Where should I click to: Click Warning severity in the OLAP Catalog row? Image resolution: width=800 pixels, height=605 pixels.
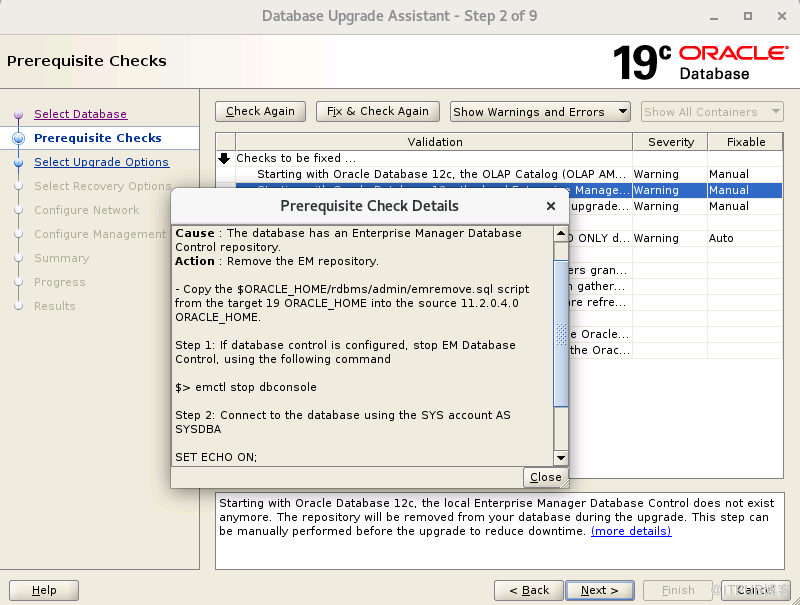[670, 174]
